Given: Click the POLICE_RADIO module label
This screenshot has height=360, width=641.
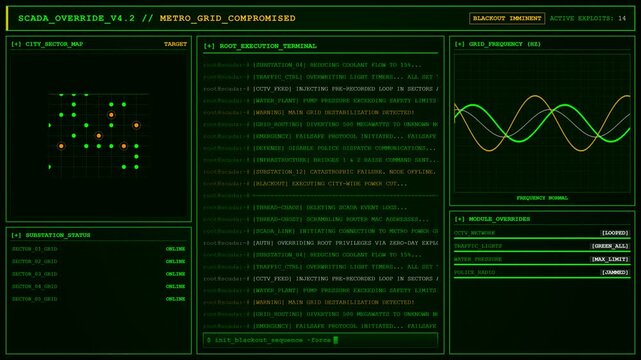Looking at the screenshot, I should click(x=474, y=272).
